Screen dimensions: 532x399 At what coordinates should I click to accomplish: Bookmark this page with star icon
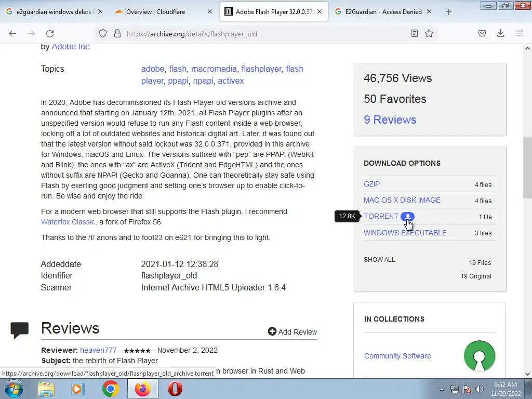[x=429, y=33]
